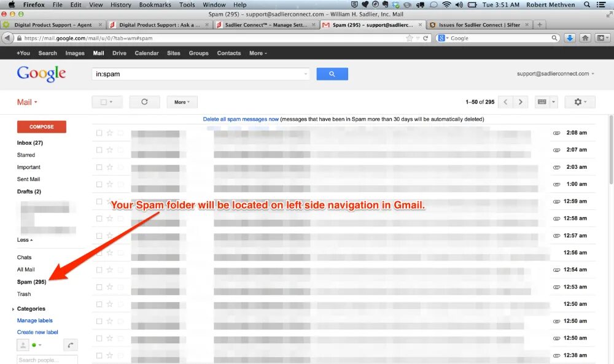
Task: Open the Tools menu
Action: 187,5
